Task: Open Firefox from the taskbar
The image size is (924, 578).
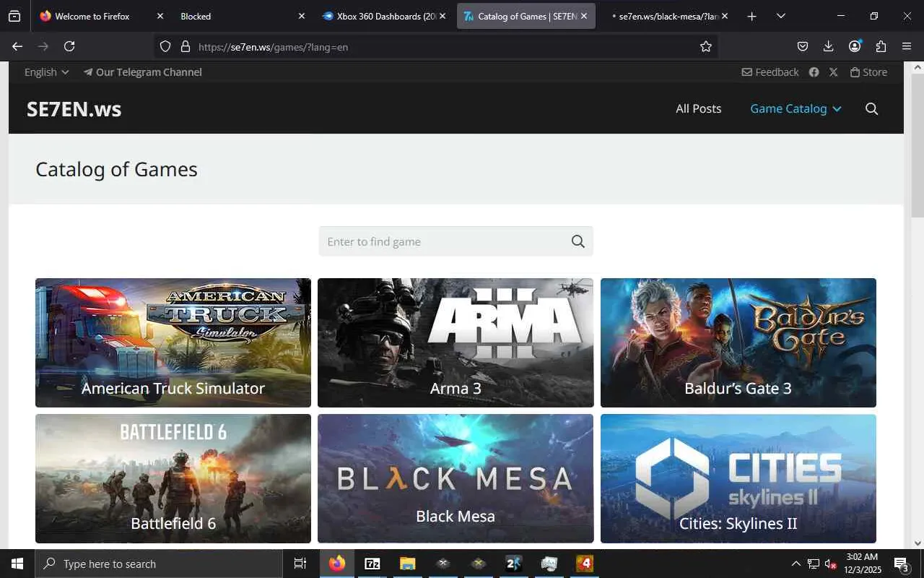Action: [337, 564]
